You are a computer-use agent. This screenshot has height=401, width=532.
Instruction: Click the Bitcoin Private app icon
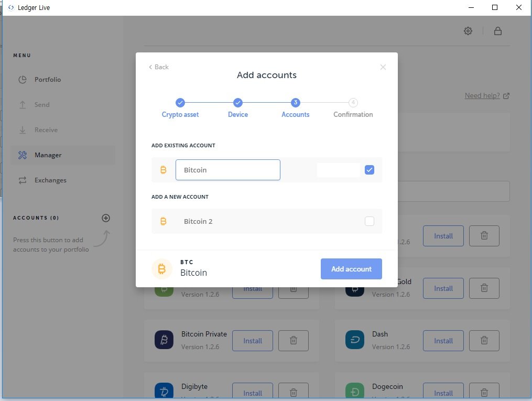click(x=164, y=340)
